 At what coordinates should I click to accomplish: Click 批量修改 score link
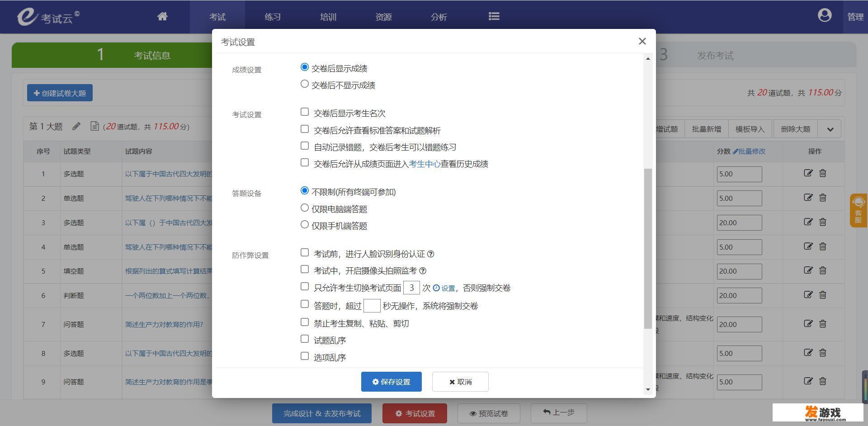click(x=749, y=151)
